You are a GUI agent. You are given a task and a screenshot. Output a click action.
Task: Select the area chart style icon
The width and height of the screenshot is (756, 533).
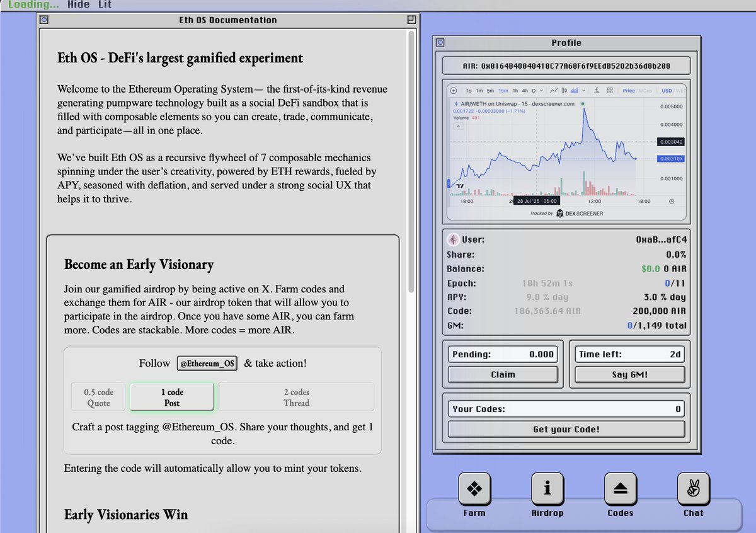(574, 91)
